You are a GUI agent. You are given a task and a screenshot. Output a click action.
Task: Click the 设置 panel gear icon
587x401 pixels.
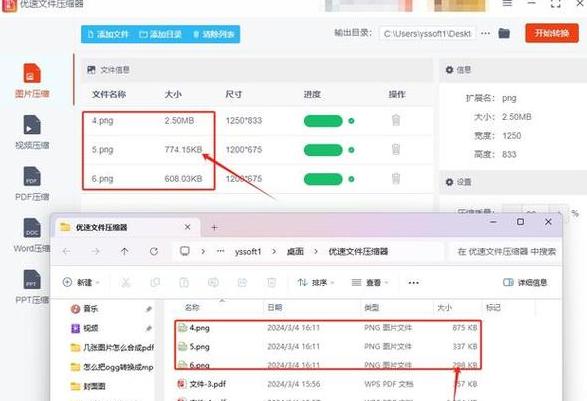449,182
